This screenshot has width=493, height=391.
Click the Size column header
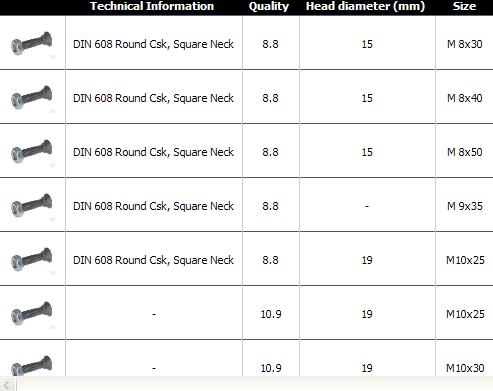tap(464, 6)
